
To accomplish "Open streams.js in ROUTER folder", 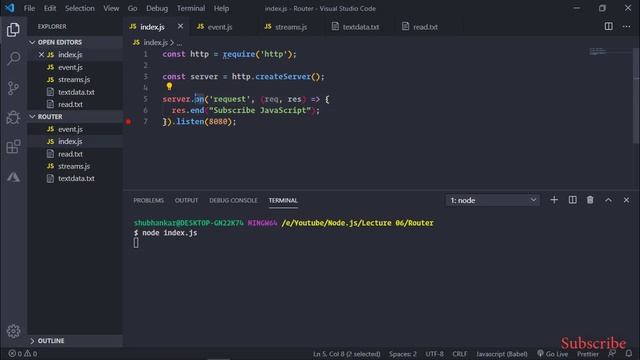I will pos(75,166).
